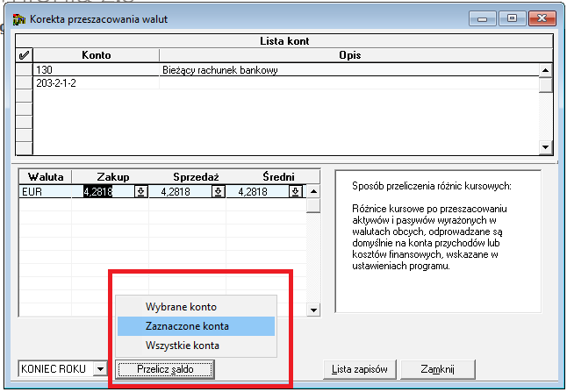Click the Opis column header

[x=350, y=55]
